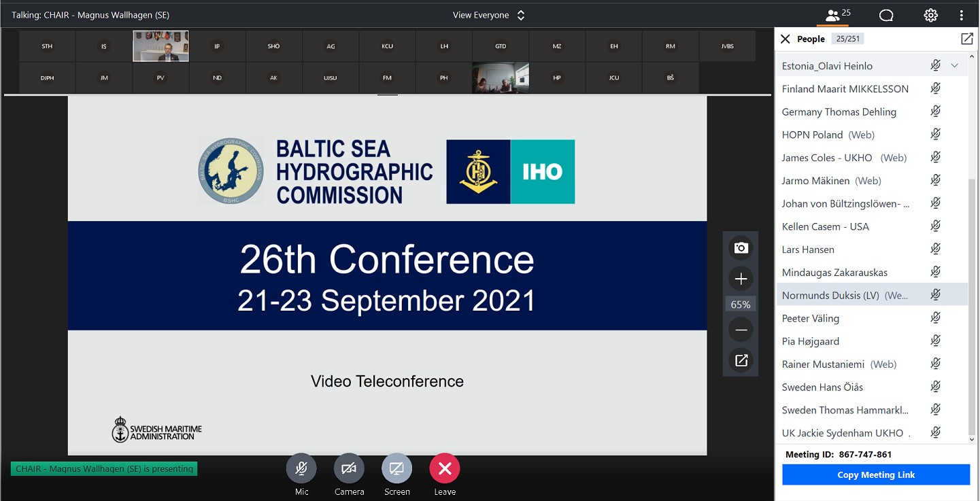
Task: Click the mic icon for Normunds Duksis (LV)
Action: pos(936,295)
